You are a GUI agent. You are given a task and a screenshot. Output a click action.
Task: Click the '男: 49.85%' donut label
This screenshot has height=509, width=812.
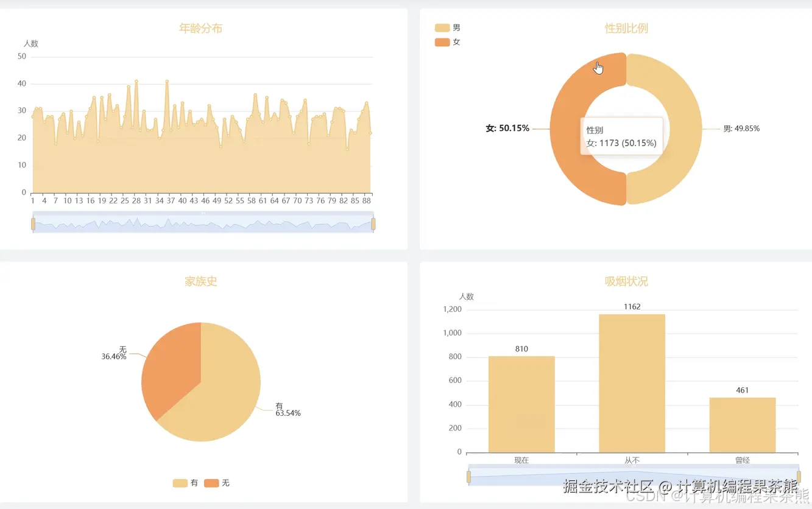(x=741, y=128)
